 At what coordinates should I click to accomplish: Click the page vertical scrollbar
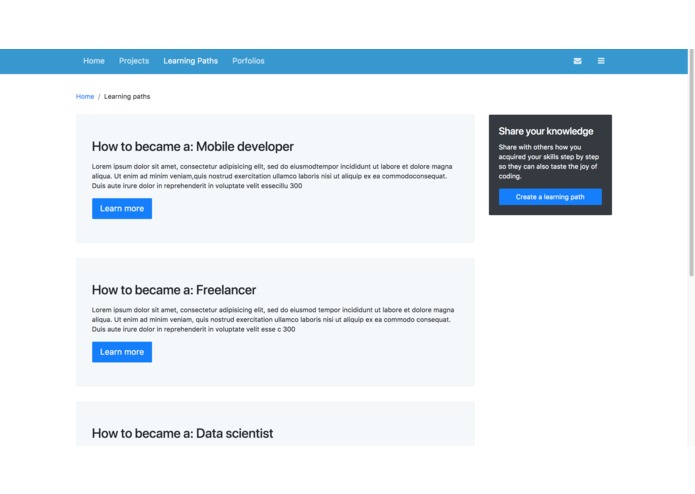691,163
